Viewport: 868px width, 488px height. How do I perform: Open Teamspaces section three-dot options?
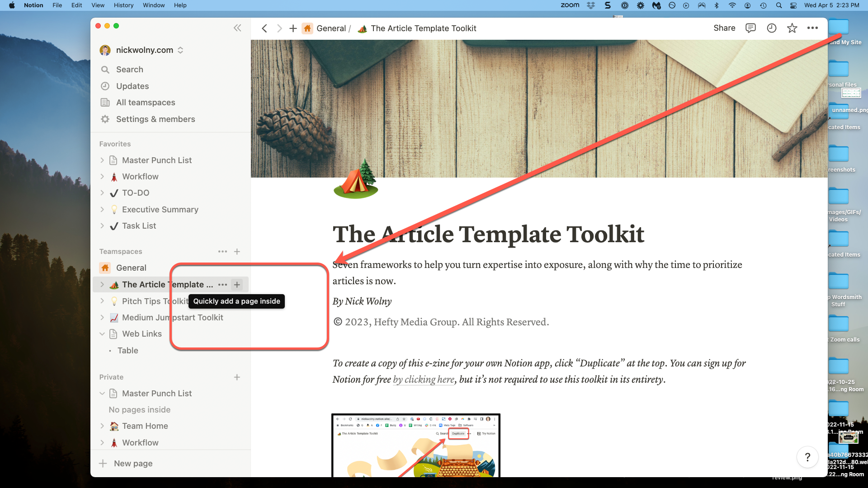[x=222, y=251]
